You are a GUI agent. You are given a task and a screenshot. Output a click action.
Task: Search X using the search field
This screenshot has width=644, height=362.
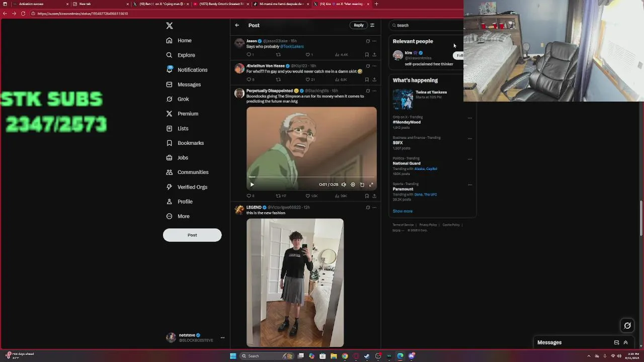point(427,25)
